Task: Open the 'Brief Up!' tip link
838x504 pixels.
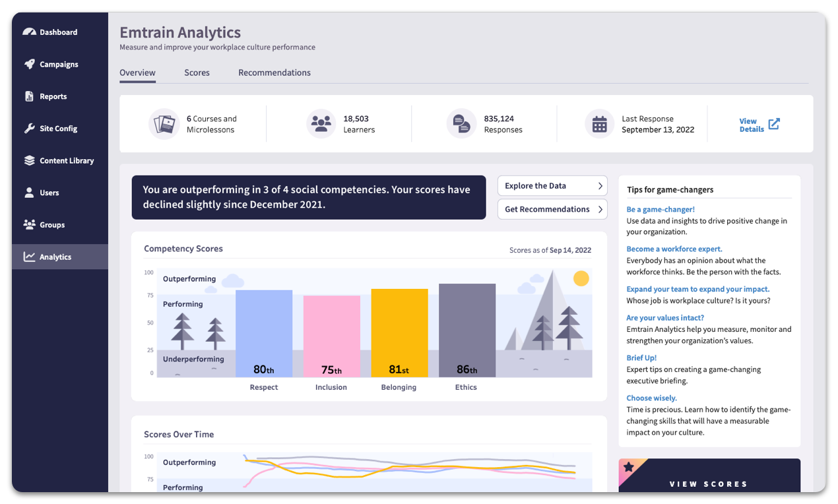Action: click(641, 358)
